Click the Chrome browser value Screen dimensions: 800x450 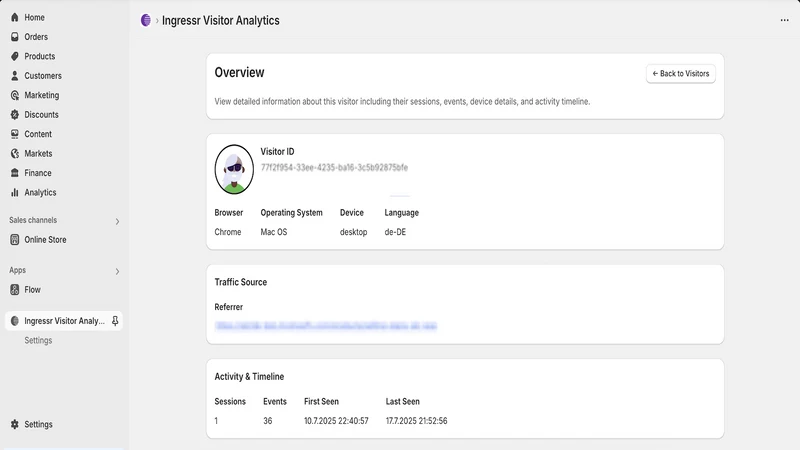pos(228,232)
